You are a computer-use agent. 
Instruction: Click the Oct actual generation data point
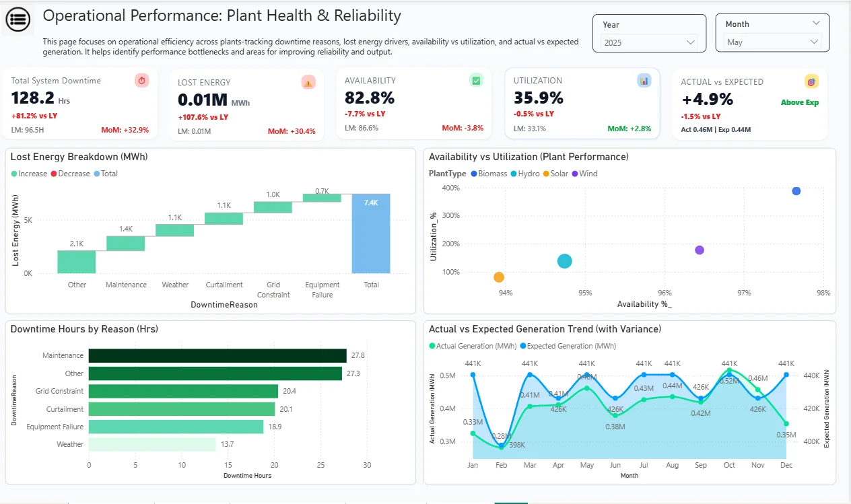tap(729, 370)
